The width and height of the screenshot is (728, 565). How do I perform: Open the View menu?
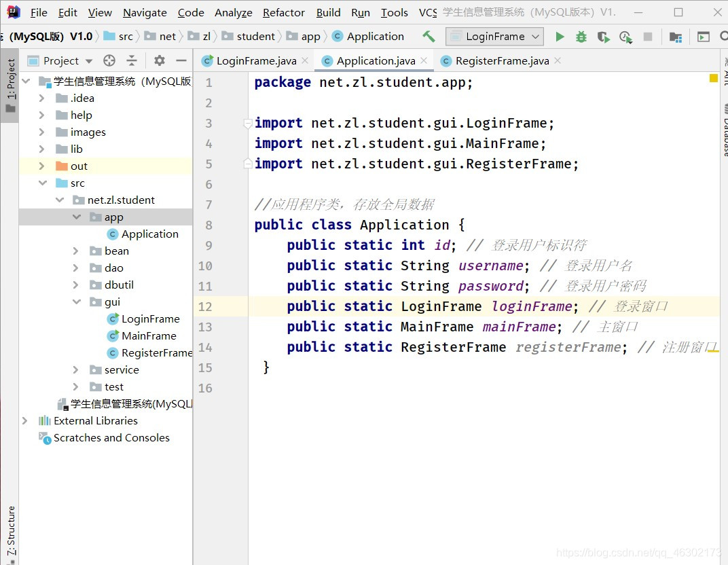100,12
